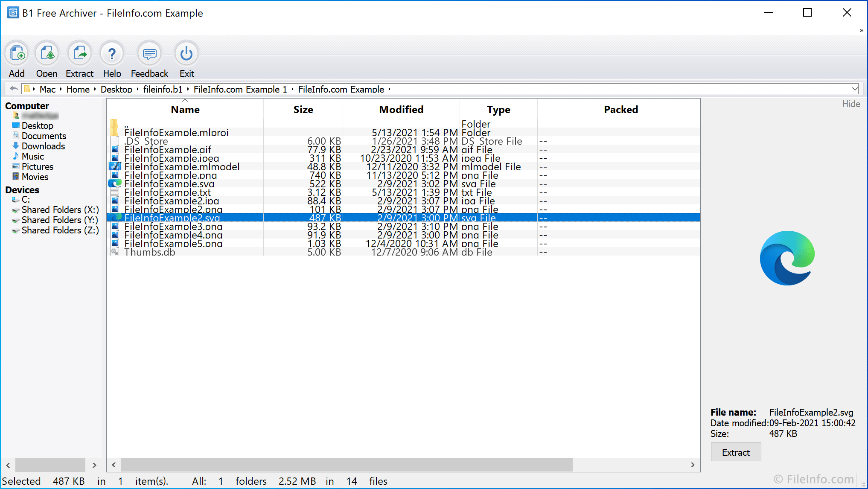Open Movies in the sidebar
Screen dimensions: 868x489
[35, 177]
